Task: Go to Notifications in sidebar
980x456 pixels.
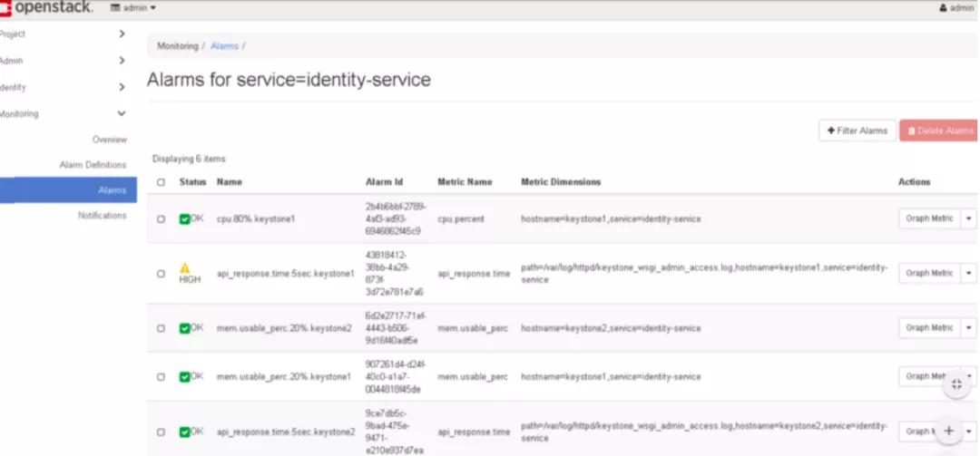Action: 103,216
